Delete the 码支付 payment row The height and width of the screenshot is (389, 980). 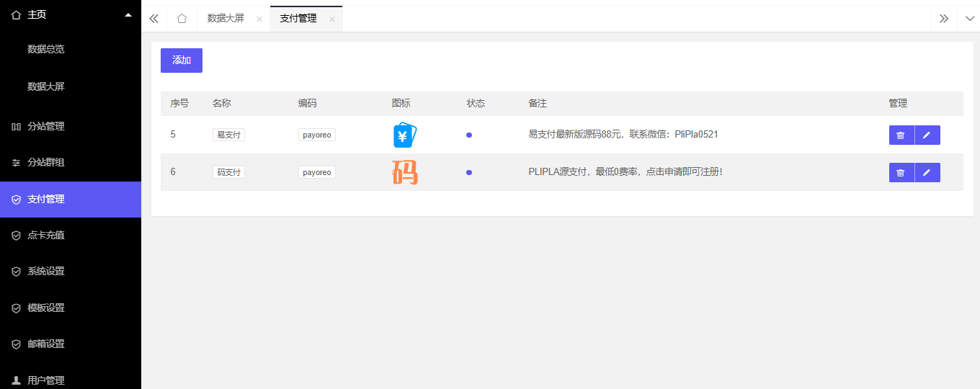click(x=901, y=173)
